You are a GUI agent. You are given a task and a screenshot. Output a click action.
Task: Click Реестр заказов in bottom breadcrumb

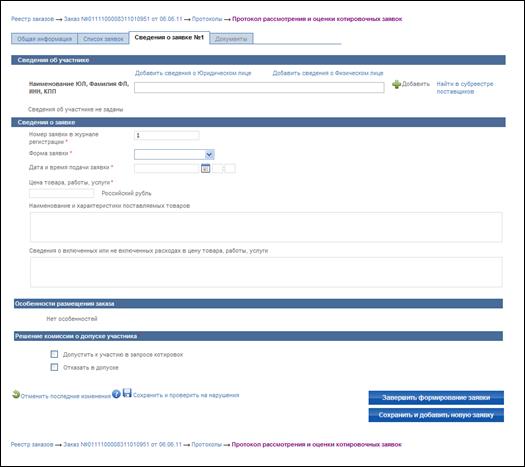click(32, 445)
